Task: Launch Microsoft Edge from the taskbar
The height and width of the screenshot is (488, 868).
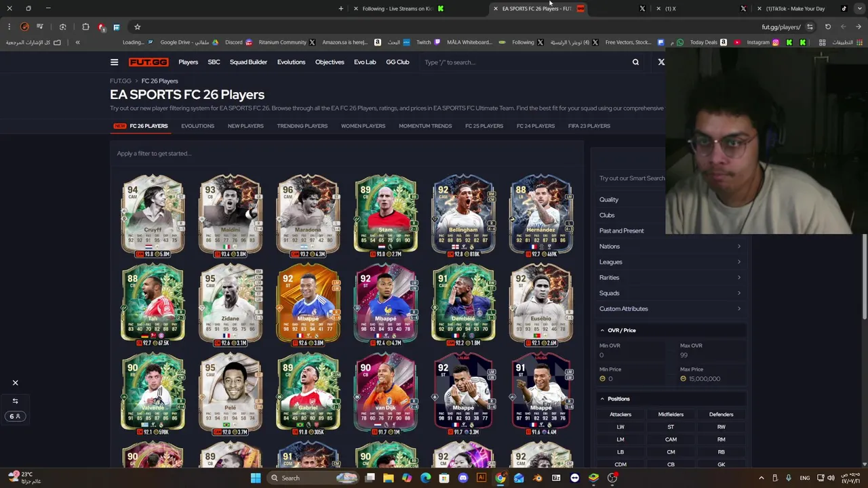Action: click(425, 478)
